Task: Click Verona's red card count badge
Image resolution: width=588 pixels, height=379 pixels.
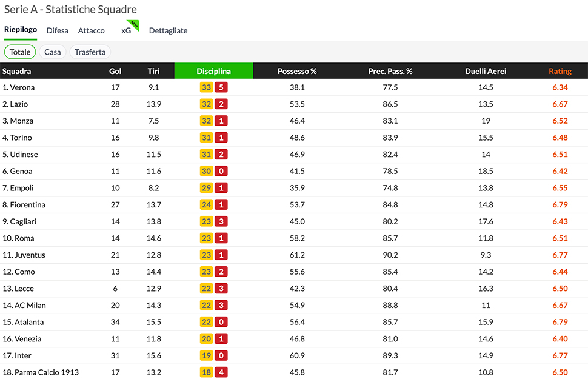Action: click(221, 87)
